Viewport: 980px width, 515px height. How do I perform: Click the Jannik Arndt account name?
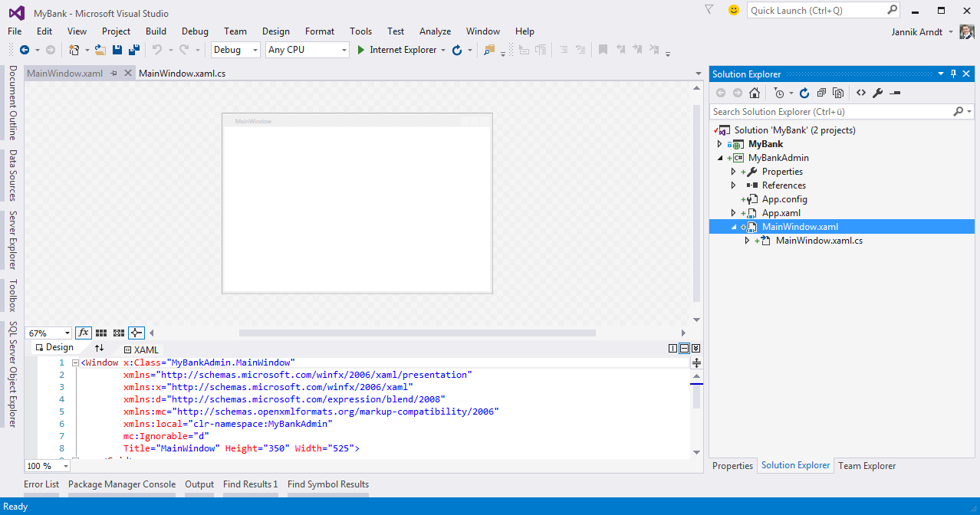(x=919, y=31)
